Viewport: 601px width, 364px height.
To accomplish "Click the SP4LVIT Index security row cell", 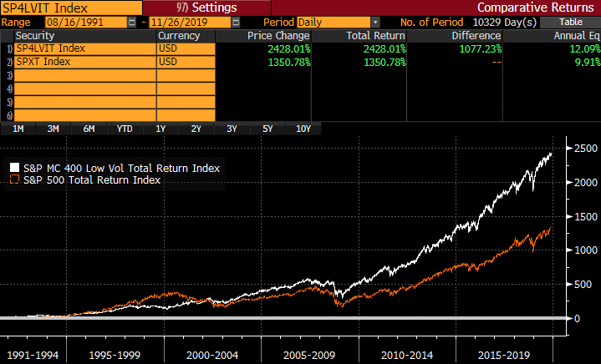I will pyautogui.click(x=85, y=48).
